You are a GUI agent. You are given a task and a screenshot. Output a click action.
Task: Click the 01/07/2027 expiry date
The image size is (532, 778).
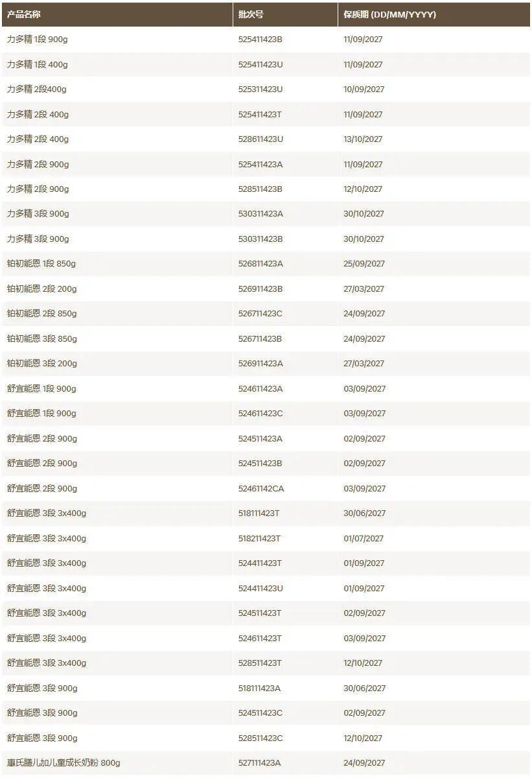[x=364, y=539]
